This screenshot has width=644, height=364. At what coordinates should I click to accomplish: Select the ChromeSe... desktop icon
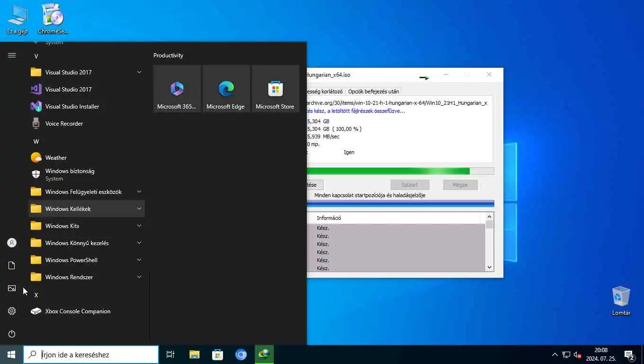pyautogui.click(x=53, y=19)
